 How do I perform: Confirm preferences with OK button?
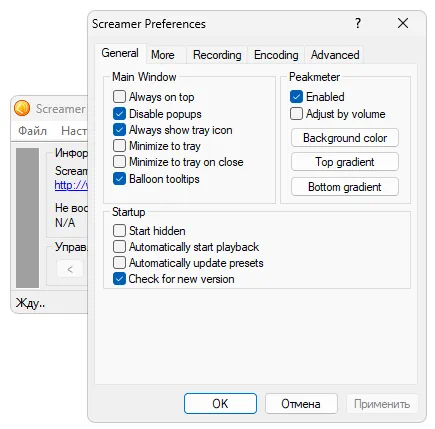pos(220,404)
